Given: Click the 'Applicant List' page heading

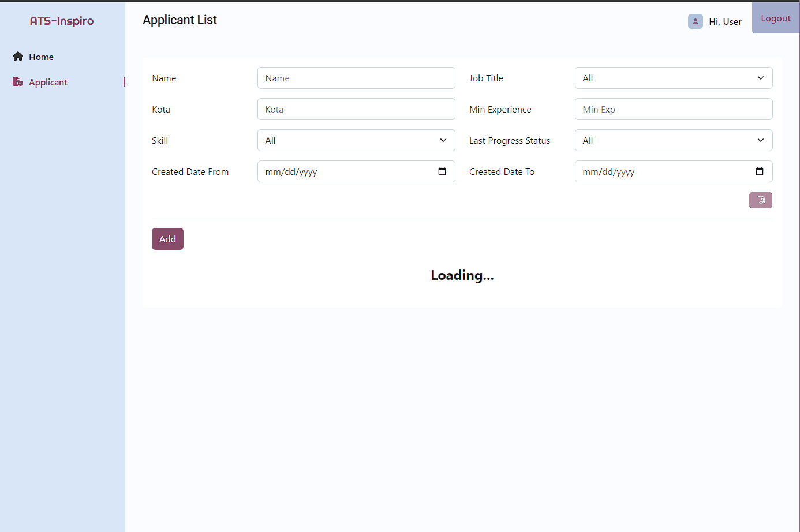Looking at the screenshot, I should (180, 20).
